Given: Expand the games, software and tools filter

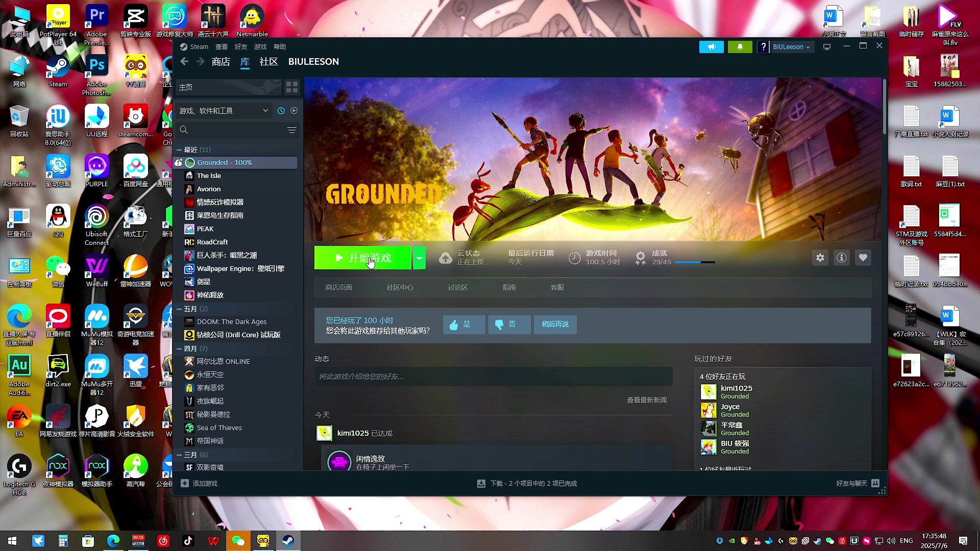Looking at the screenshot, I should click(x=224, y=111).
